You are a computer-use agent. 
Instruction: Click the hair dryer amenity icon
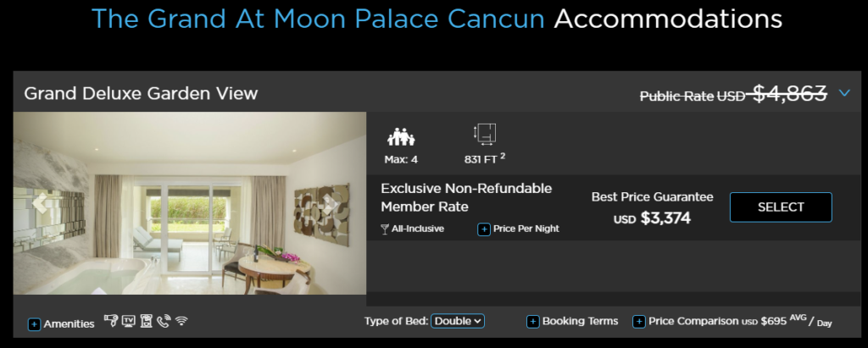(111, 321)
